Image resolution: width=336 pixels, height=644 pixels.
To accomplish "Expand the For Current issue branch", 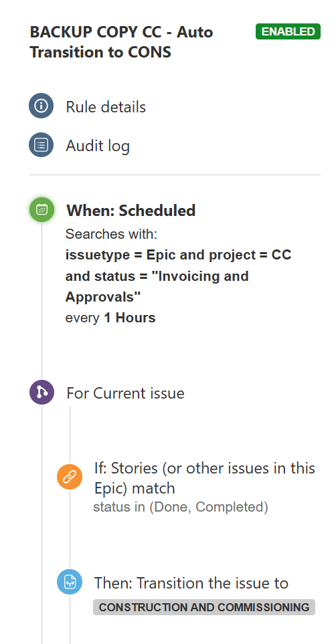I will pyautogui.click(x=125, y=393).
